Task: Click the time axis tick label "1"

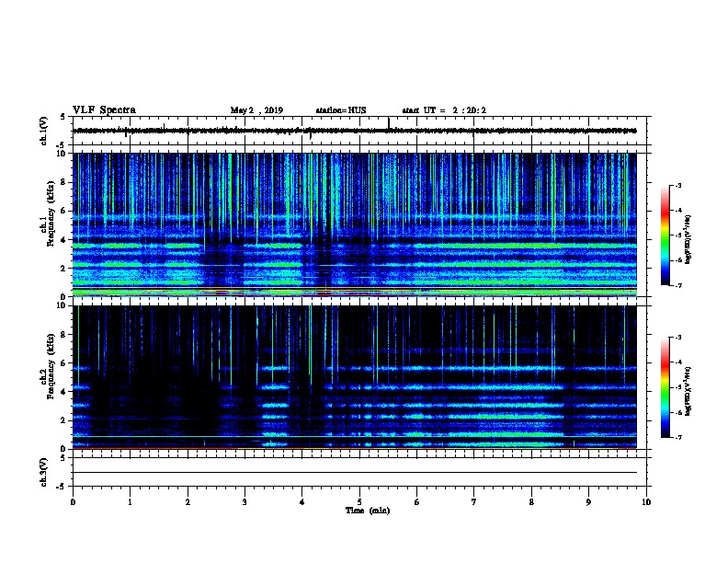Action: click(130, 502)
